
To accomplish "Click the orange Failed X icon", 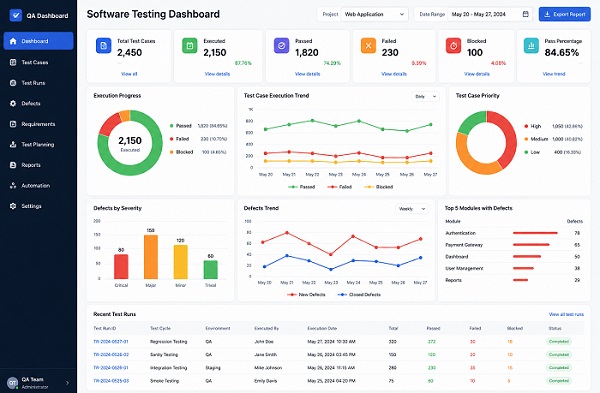I will point(368,46).
